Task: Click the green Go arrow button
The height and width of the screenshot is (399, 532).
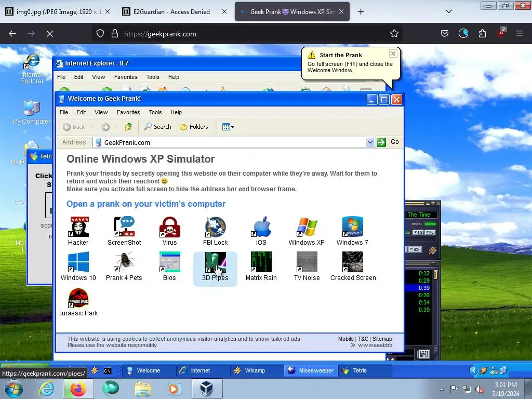Action: click(381, 142)
